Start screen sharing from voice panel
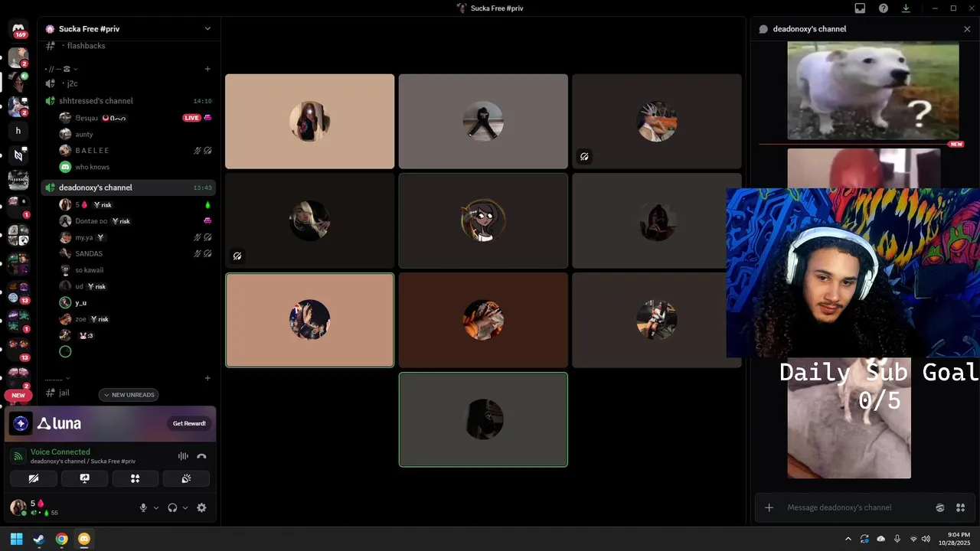 (84, 478)
